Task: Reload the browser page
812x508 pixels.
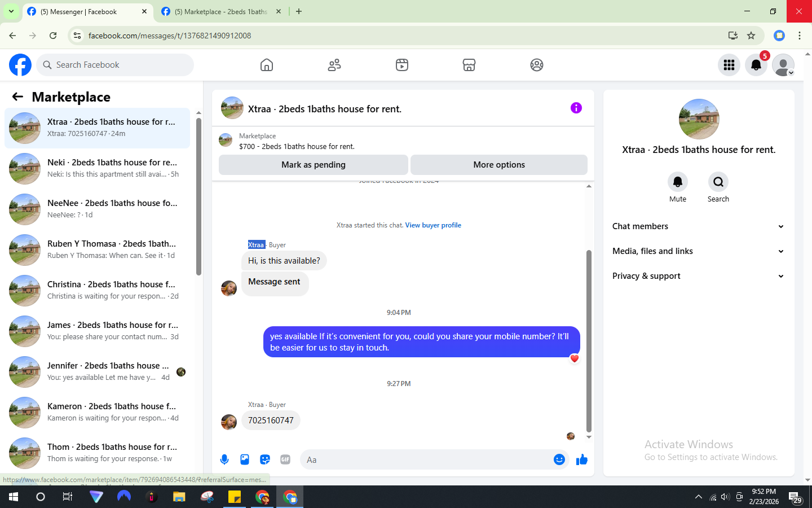Action: pos(53,36)
